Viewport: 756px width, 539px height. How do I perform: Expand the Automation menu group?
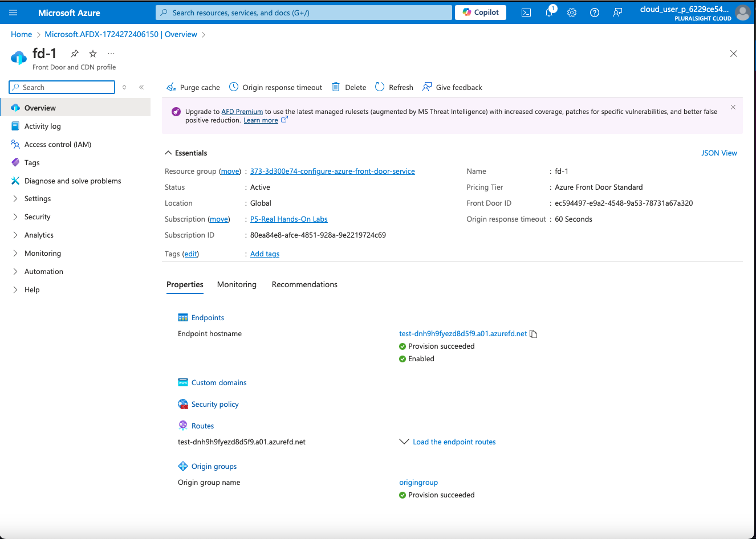(15, 271)
